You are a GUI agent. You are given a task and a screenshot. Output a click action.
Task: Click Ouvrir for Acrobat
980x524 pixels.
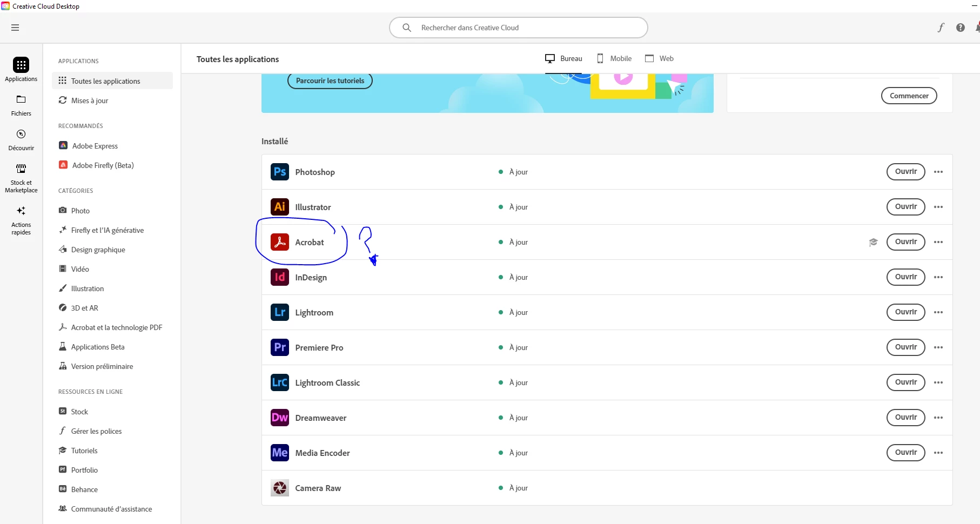(906, 242)
